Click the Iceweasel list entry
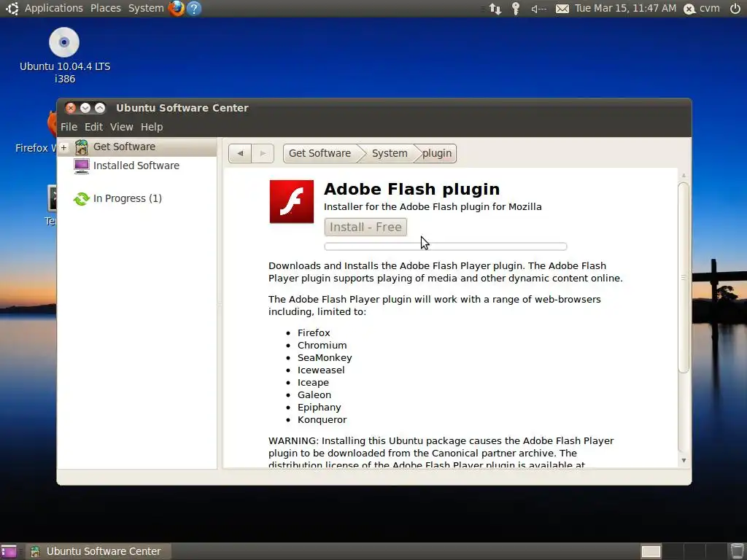The image size is (747, 560). tap(321, 370)
